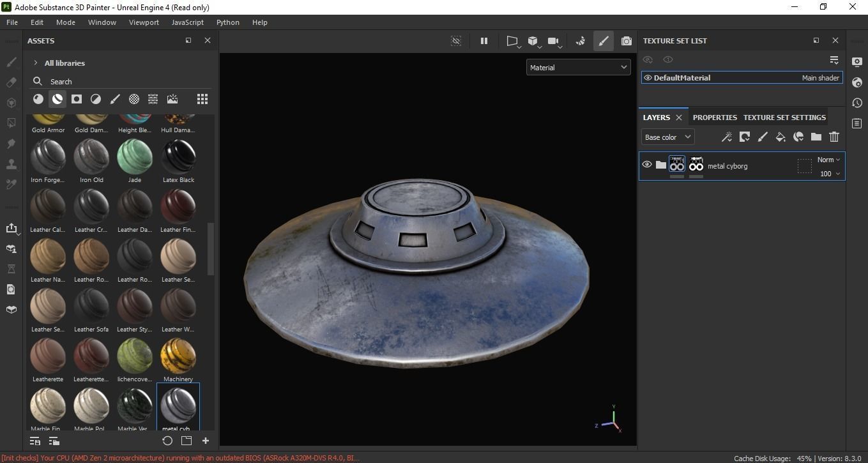Open the Norm blending mode dropdown
Image resolution: width=868 pixels, height=463 pixels.
[829, 160]
